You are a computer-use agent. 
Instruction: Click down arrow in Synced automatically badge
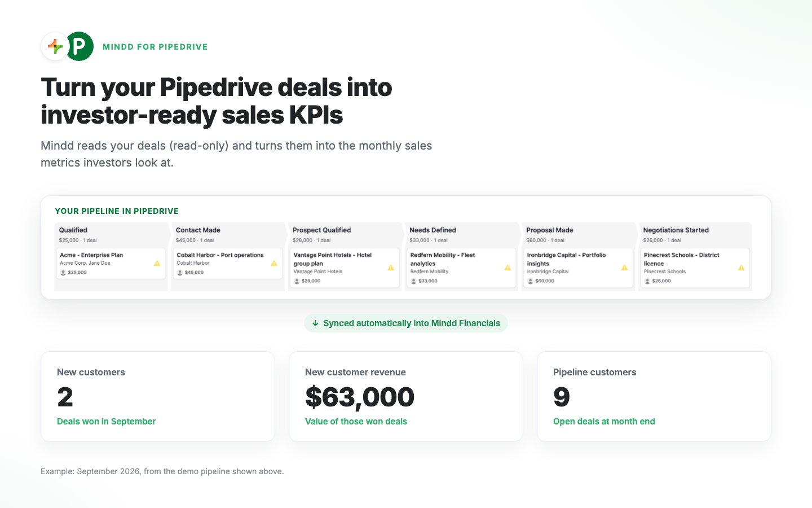(315, 323)
